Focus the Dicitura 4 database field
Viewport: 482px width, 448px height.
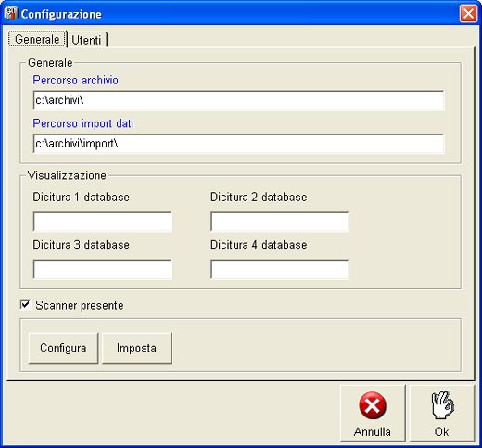pos(280,269)
